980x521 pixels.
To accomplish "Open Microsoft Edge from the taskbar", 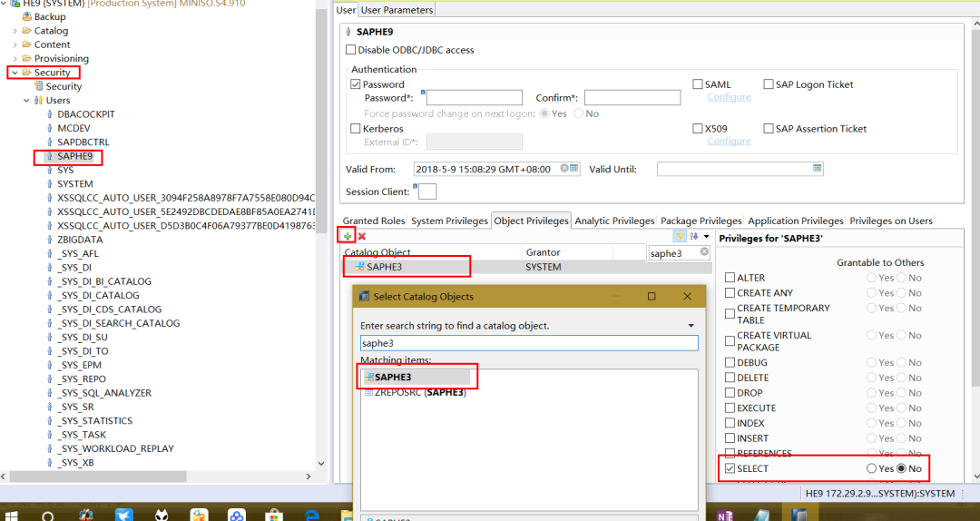I will tap(312, 515).
